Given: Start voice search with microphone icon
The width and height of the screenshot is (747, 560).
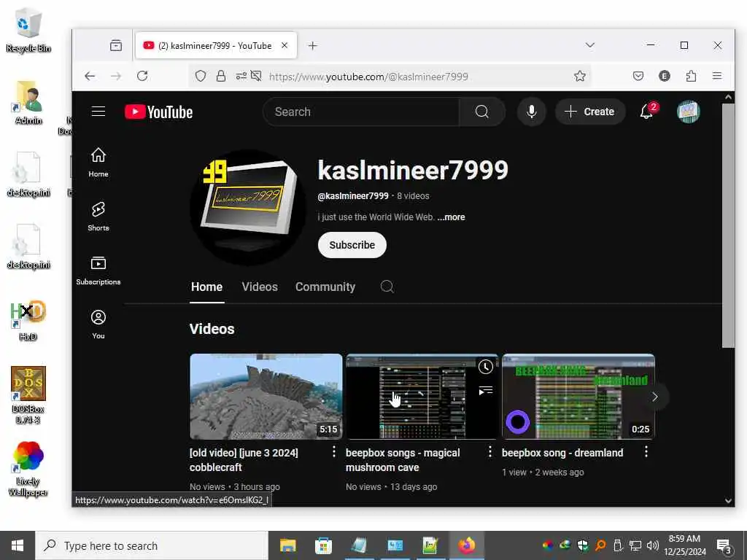Looking at the screenshot, I should pos(531,112).
